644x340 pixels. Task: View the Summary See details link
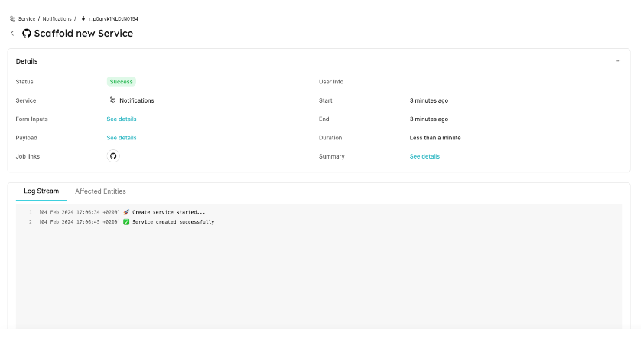pyautogui.click(x=424, y=156)
